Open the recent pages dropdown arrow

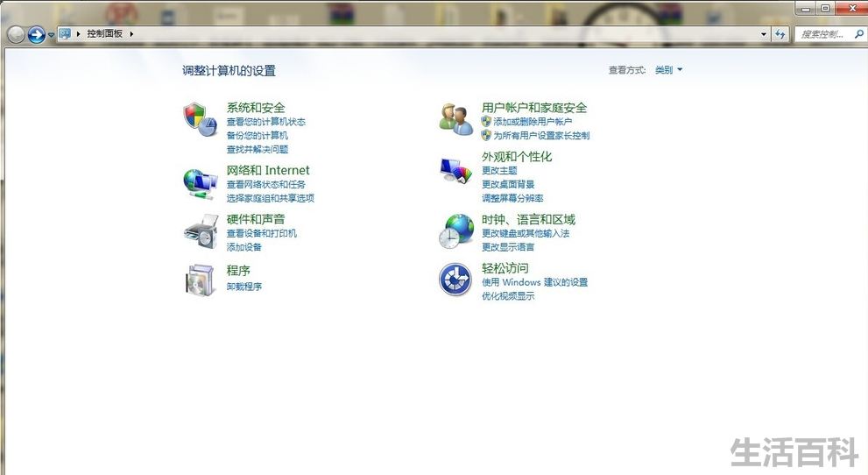click(51, 35)
